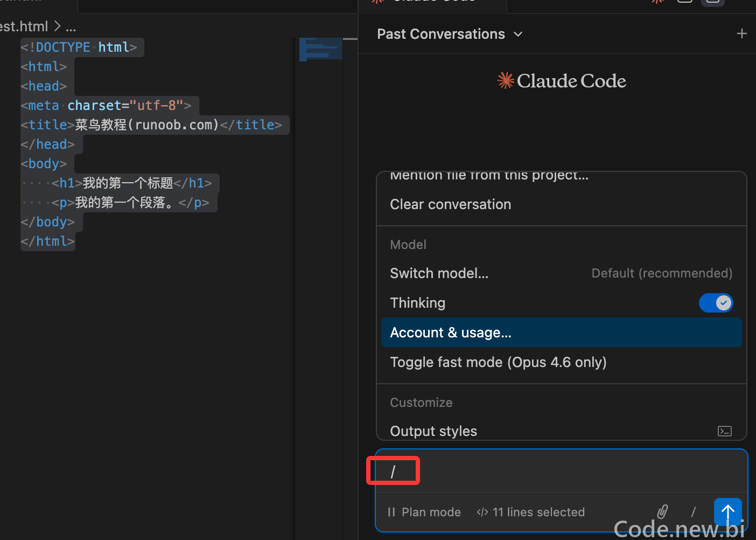756x540 pixels.
Task: Click the closing </head> tag line
Action: point(47,144)
